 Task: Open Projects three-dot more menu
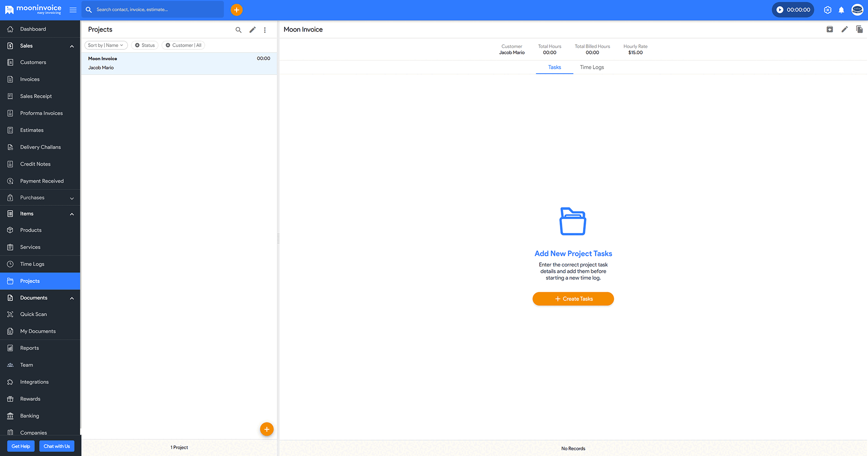[265, 30]
